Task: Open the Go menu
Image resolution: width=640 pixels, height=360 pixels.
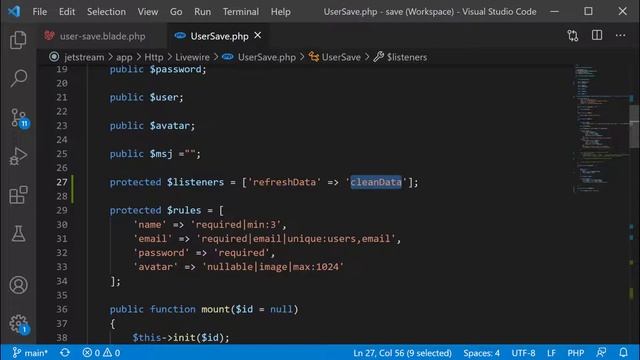Action: tap(176, 12)
